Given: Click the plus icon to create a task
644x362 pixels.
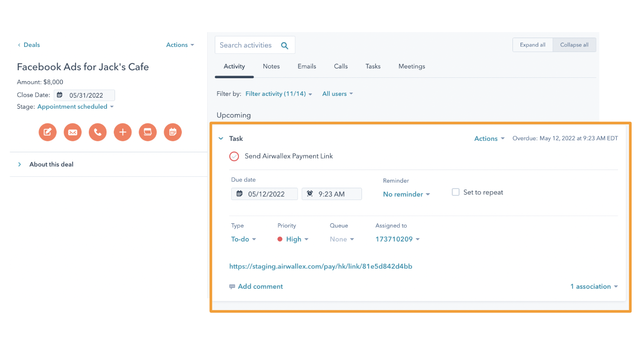Looking at the screenshot, I should pyautogui.click(x=122, y=132).
